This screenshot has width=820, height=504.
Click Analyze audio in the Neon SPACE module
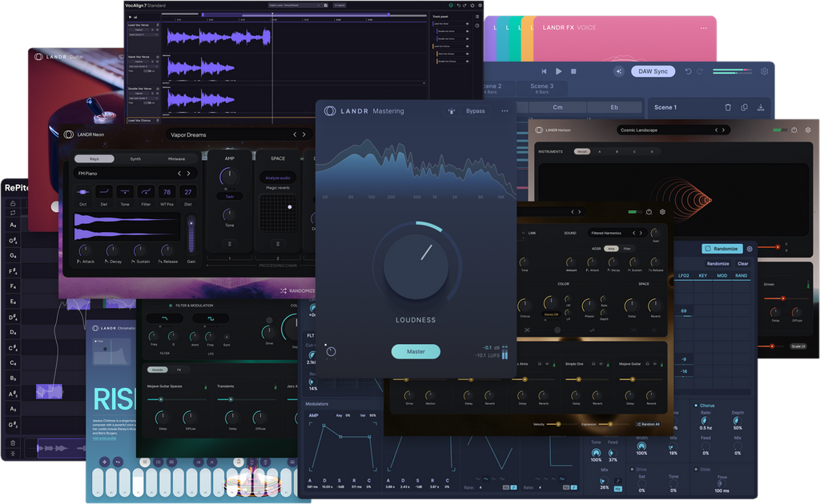(x=278, y=178)
